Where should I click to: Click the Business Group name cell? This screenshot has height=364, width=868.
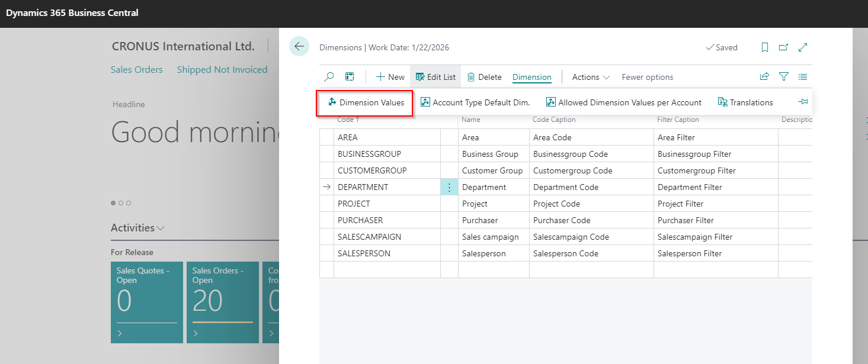(x=494, y=154)
